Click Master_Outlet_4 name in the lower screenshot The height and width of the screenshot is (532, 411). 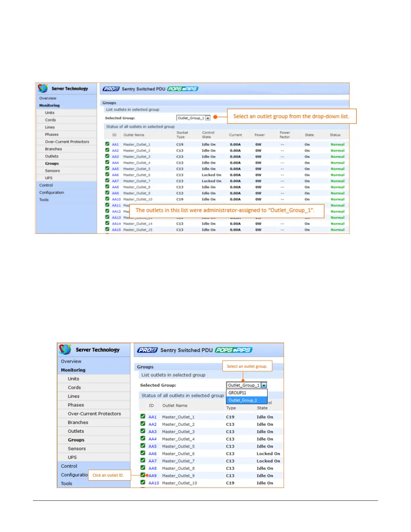[178, 439]
